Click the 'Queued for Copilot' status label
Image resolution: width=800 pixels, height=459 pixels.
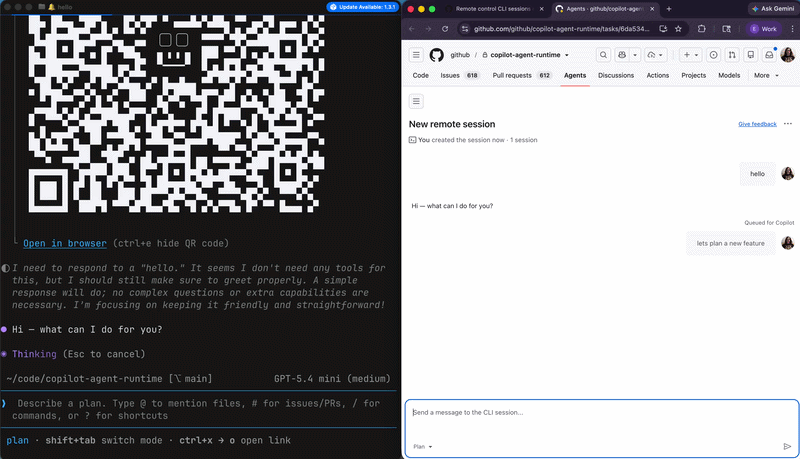[769, 222]
